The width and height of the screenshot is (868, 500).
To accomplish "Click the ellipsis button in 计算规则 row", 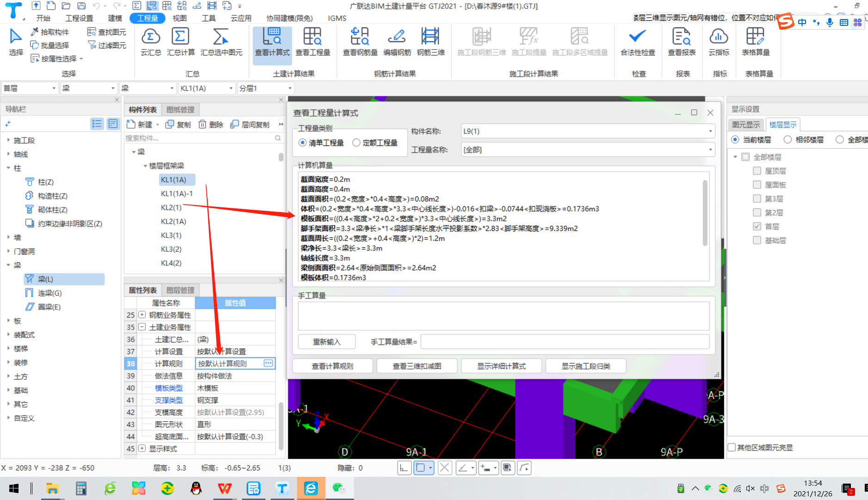I will coord(268,363).
